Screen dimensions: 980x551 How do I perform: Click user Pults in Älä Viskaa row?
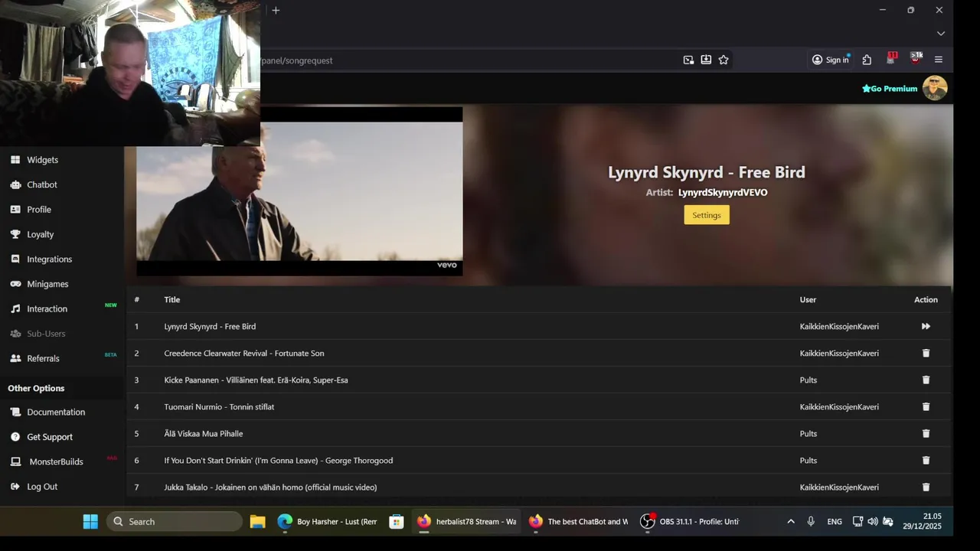pyautogui.click(x=808, y=433)
